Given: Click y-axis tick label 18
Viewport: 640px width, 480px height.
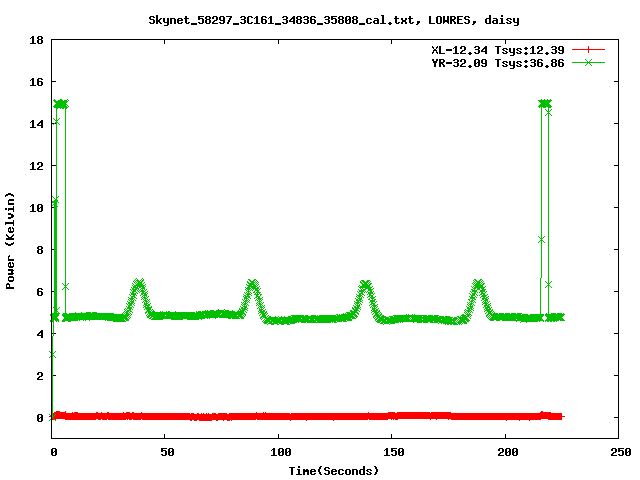Looking at the screenshot, I should (36, 40).
